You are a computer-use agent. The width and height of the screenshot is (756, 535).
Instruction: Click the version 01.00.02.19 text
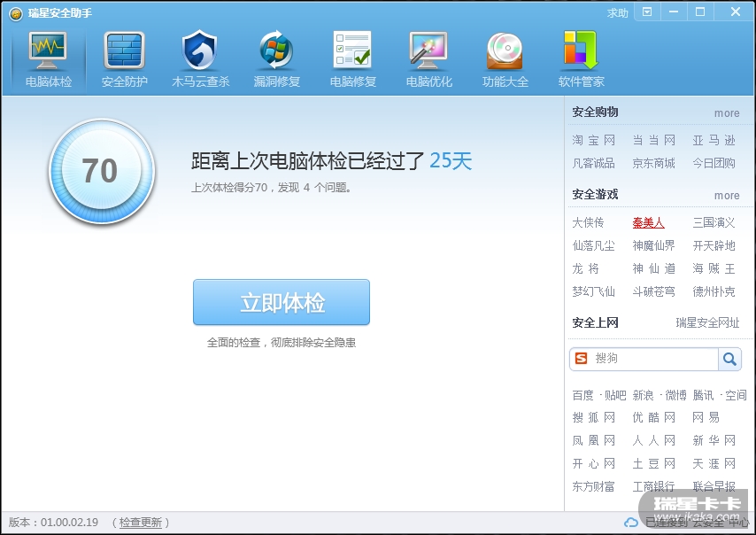(x=69, y=523)
